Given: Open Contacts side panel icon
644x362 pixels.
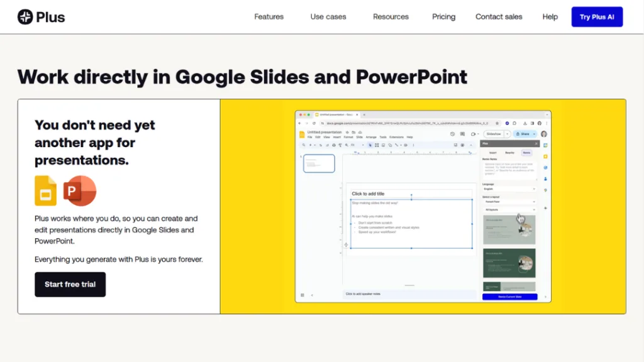Looking at the screenshot, I should (x=545, y=179).
